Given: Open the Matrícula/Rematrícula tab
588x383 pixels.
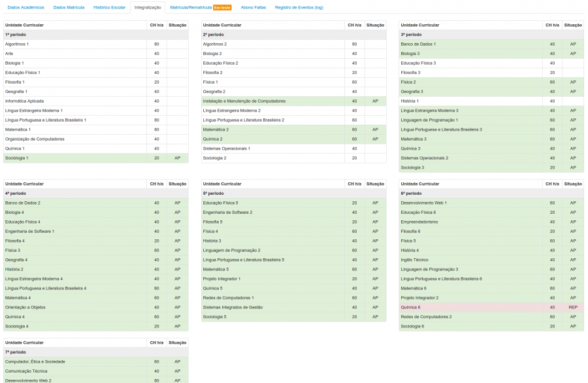Looking at the screenshot, I should pos(190,7).
